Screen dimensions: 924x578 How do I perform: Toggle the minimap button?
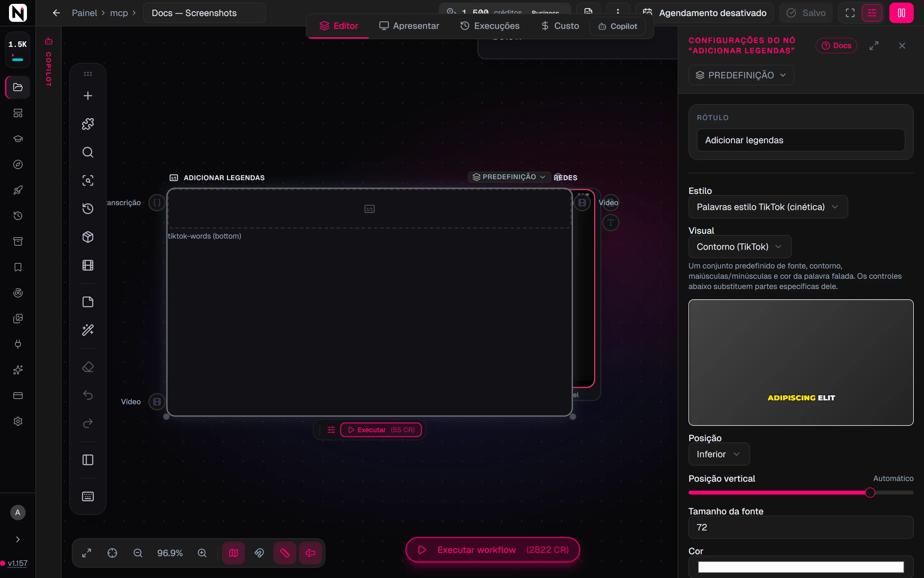234,553
